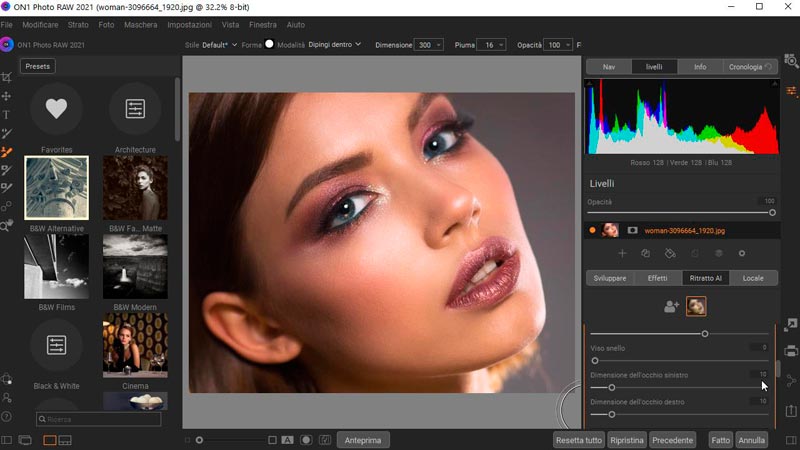Select the Text tool
Screen dimensions: 800x450
7,115
